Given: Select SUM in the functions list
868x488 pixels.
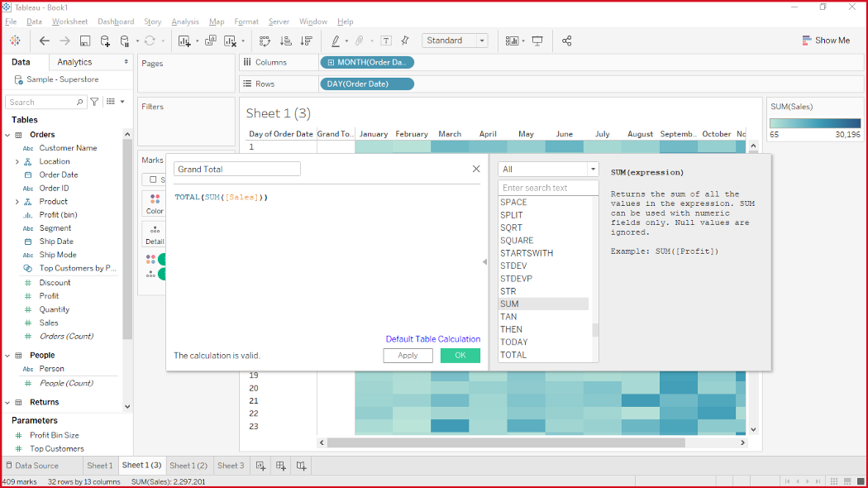Looking at the screenshot, I should tap(509, 304).
